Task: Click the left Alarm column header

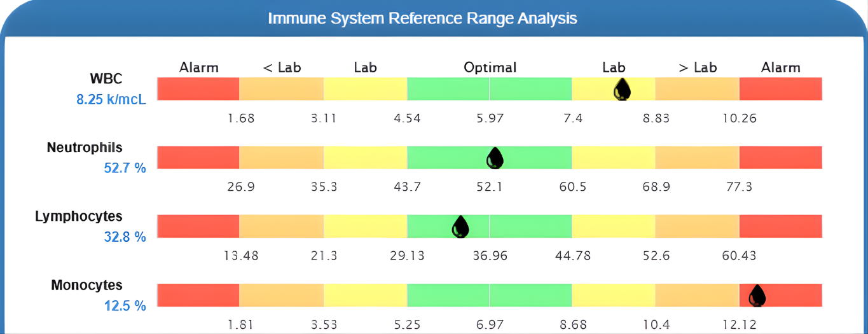Action: click(x=199, y=67)
